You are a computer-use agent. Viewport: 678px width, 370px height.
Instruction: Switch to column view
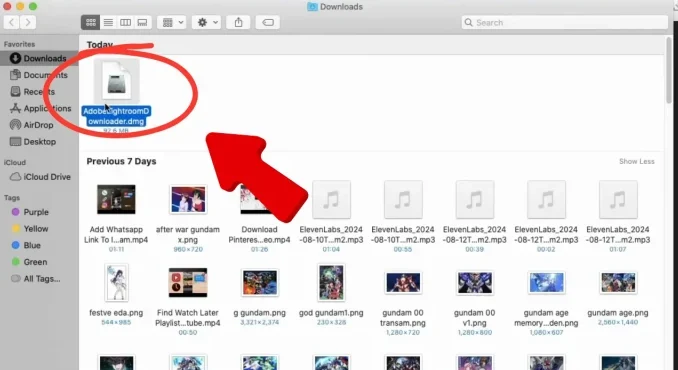point(125,22)
